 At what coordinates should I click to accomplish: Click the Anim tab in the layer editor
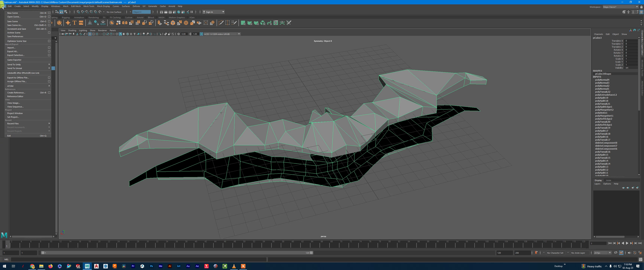click(609, 180)
